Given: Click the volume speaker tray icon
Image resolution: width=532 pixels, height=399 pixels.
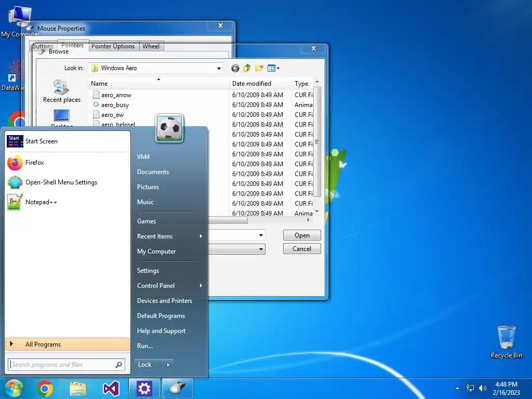Looking at the screenshot, I should pos(483,388).
